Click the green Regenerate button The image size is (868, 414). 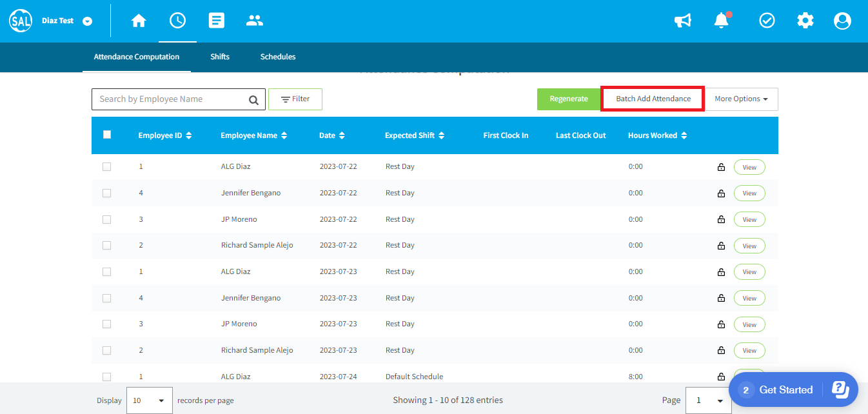click(569, 99)
